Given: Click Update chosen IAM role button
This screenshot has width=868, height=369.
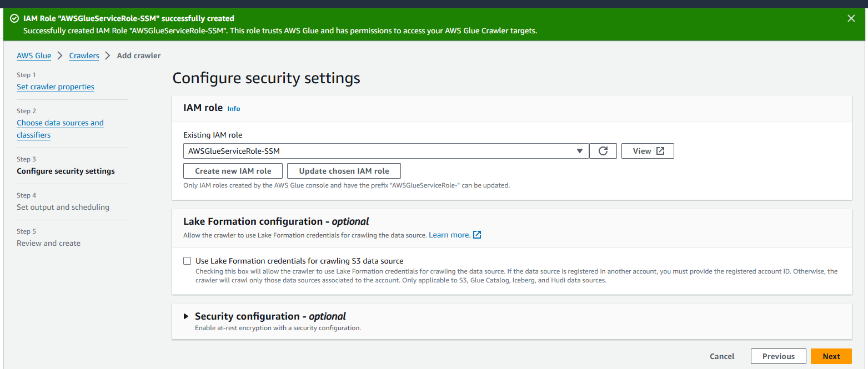Looking at the screenshot, I should pyautogui.click(x=344, y=171).
